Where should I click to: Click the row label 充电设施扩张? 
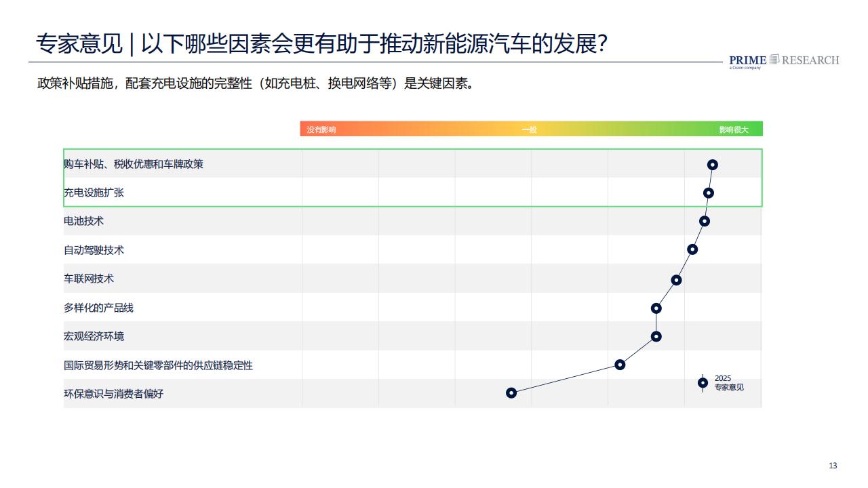94,192
